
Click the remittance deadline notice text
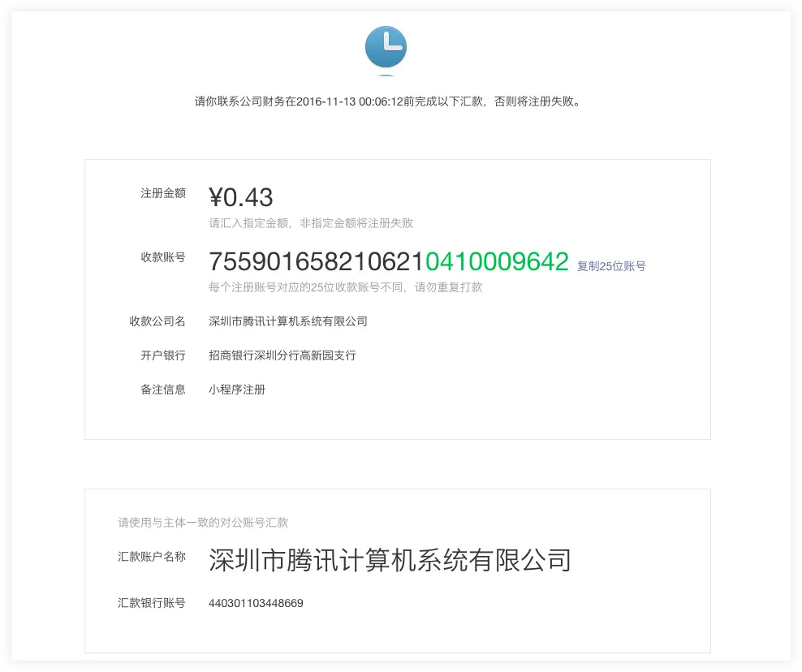pyautogui.click(x=388, y=101)
